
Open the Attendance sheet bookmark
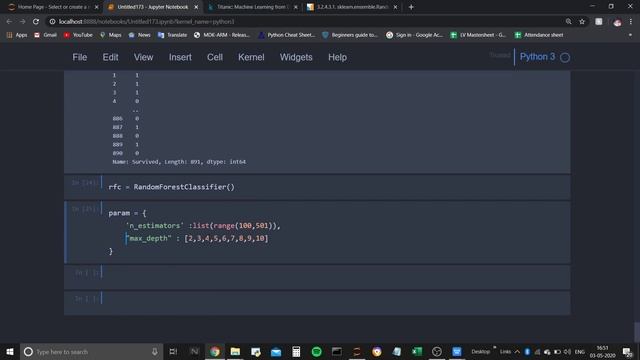click(539, 35)
